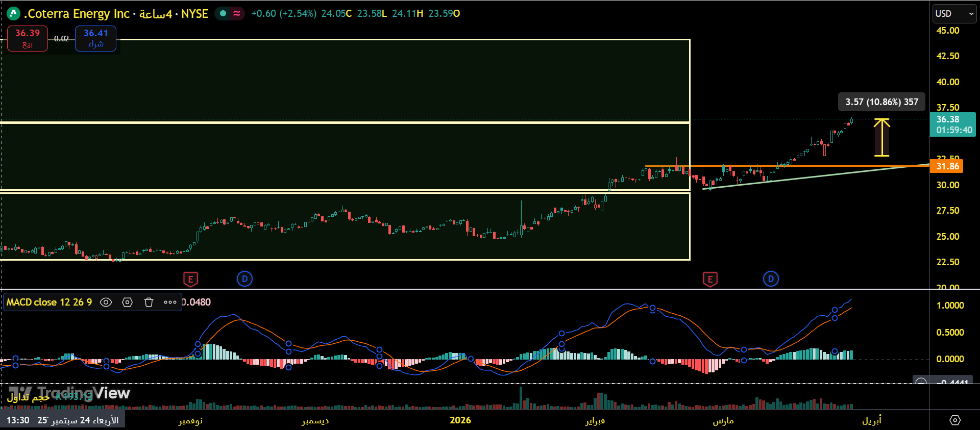Click the فبراير time axis label
980x430 pixels.
(595, 420)
